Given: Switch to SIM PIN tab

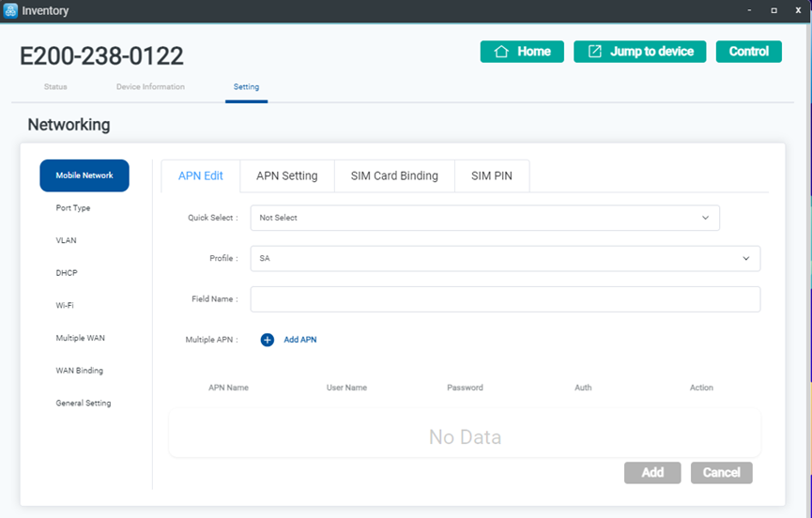Looking at the screenshot, I should click(x=492, y=175).
